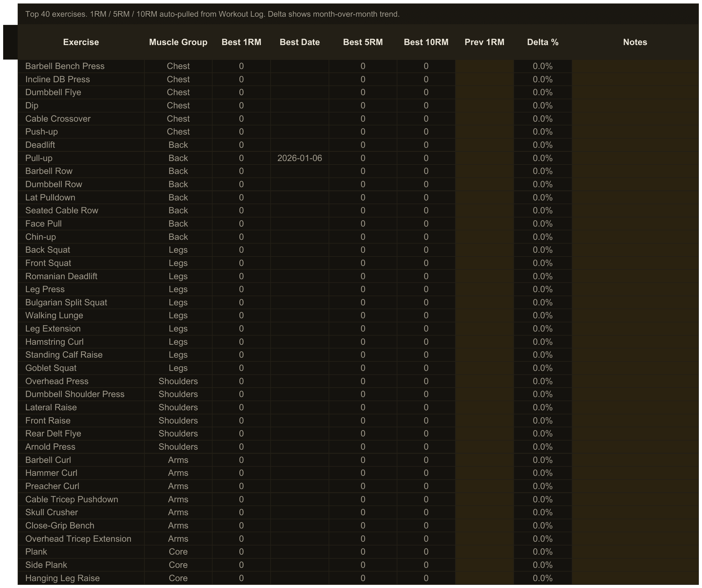Viewport: 702px width, 588px height.
Task: Click the Barbell Curl cell
Action: (81, 460)
